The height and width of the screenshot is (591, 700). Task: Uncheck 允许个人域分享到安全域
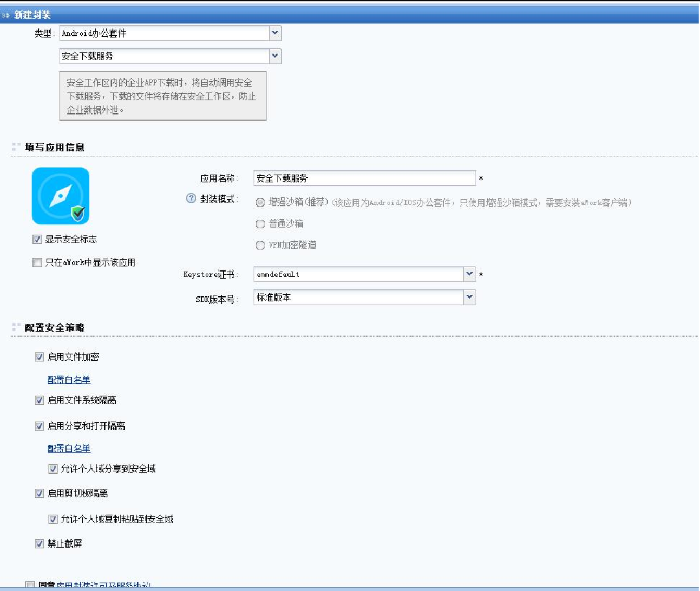click(53, 468)
